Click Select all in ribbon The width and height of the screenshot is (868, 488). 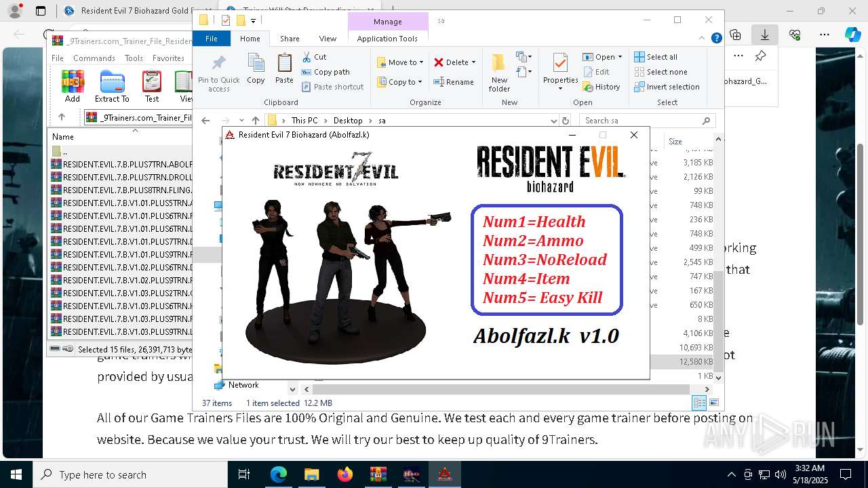656,57
